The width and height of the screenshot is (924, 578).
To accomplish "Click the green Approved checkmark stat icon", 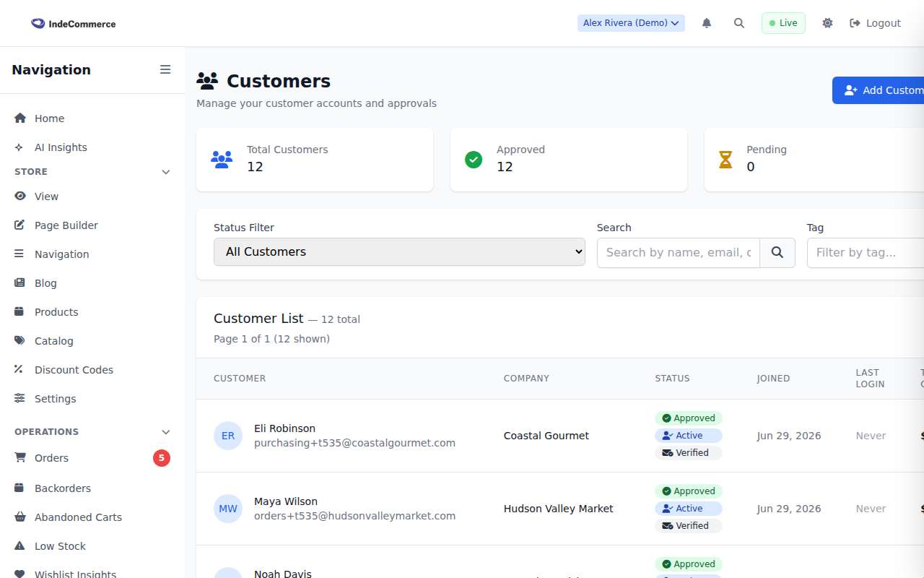I will point(474,160).
